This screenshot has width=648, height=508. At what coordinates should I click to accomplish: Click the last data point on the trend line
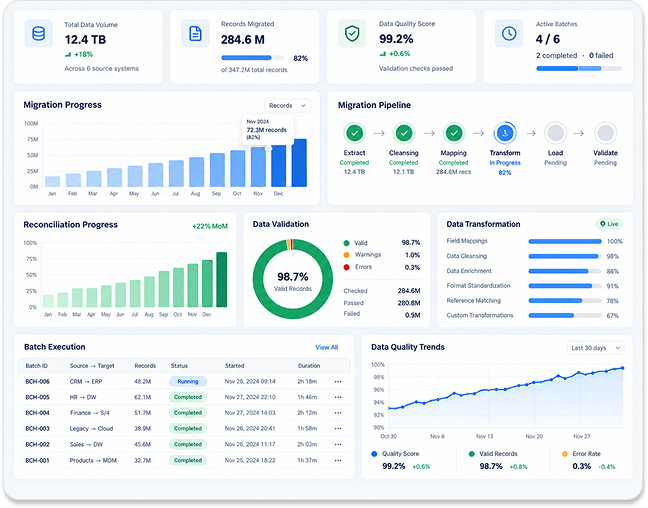pyautogui.click(x=622, y=368)
